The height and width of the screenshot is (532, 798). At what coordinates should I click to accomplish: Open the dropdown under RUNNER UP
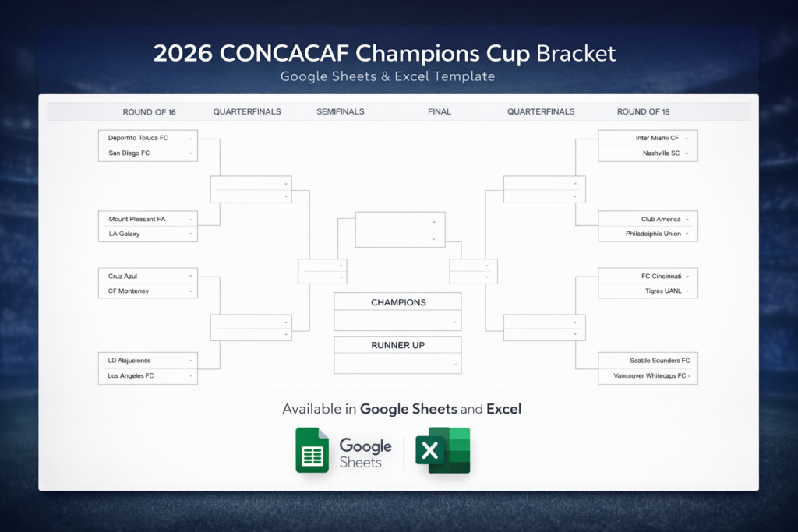455,363
